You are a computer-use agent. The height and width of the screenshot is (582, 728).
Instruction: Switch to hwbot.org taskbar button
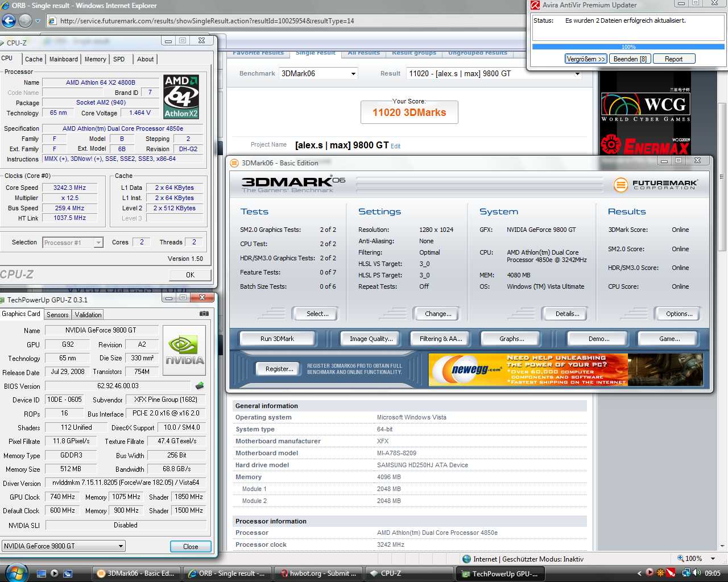(x=318, y=573)
